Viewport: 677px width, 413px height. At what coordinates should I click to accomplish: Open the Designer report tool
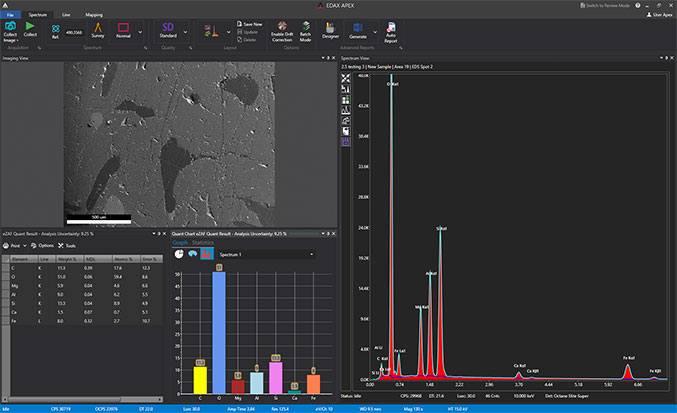click(x=330, y=30)
